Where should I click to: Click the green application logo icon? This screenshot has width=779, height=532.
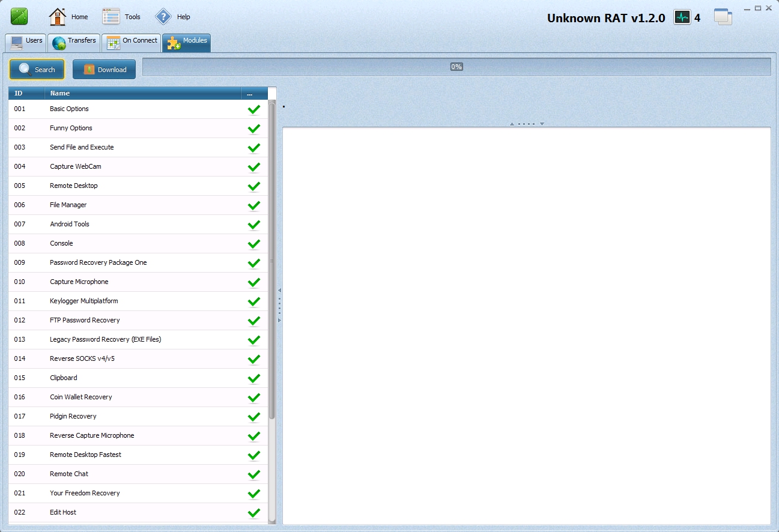19,17
